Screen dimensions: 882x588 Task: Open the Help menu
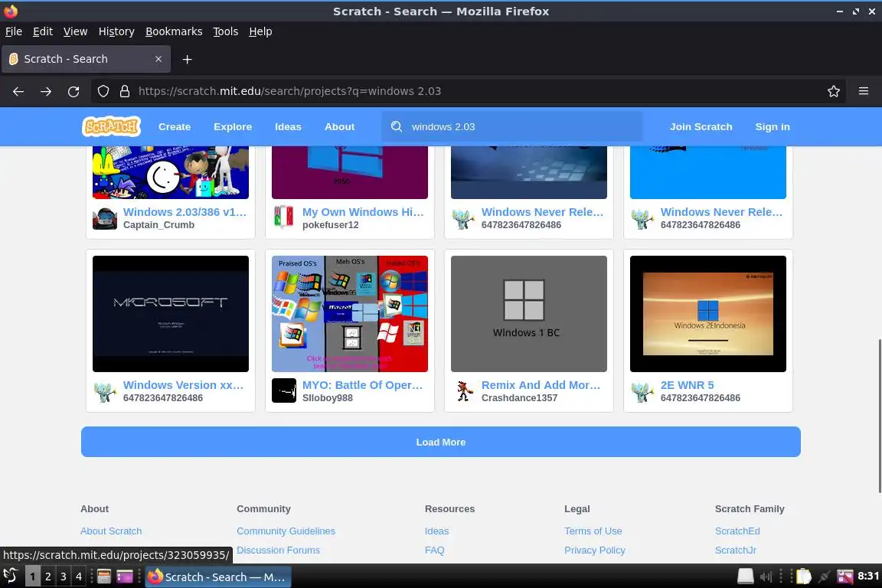[260, 31]
